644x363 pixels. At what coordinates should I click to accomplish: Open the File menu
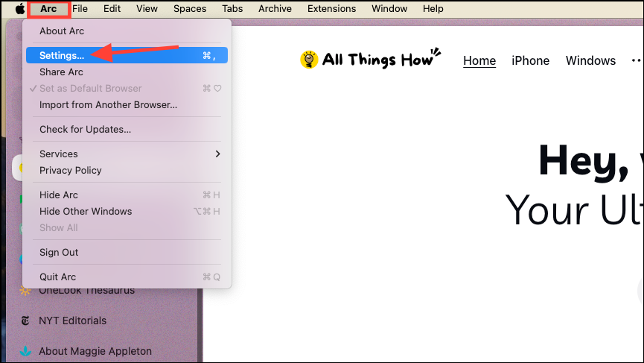point(80,9)
